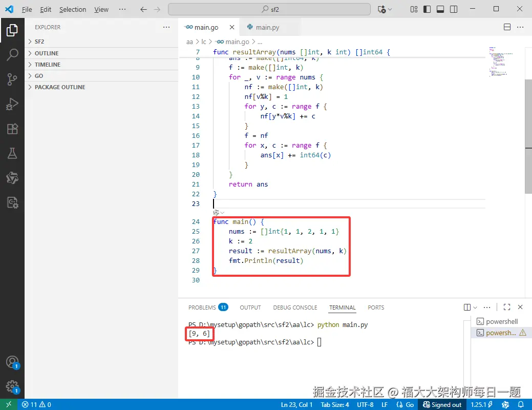Open the Manage gear icon
The width and height of the screenshot is (532, 410).
(x=12, y=386)
